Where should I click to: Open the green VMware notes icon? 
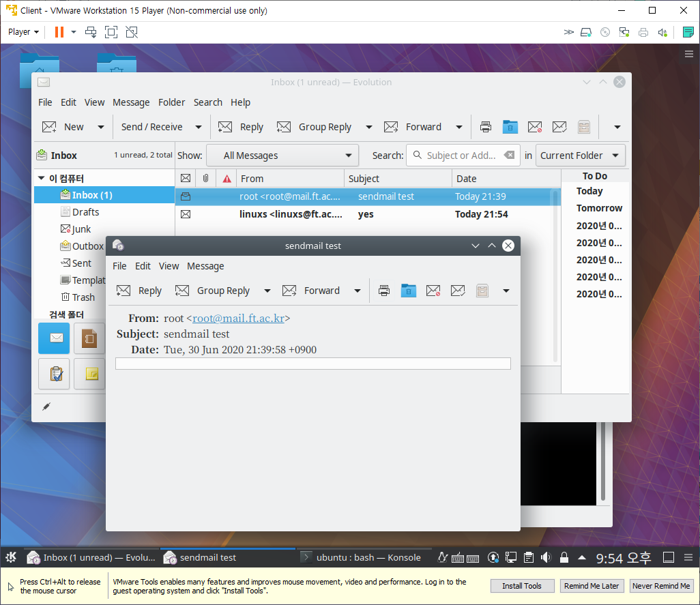click(688, 32)
